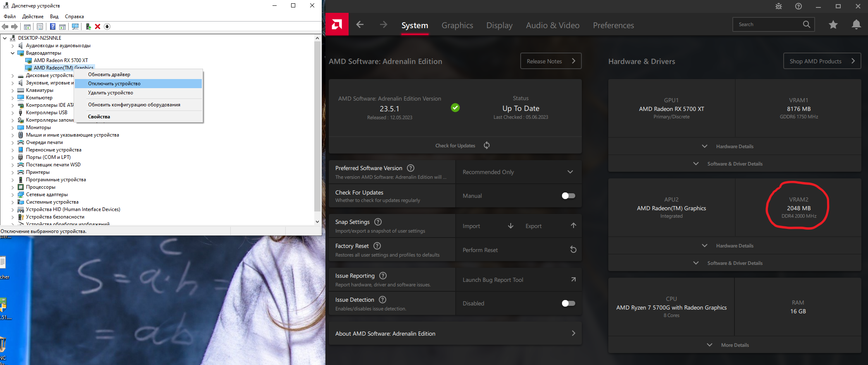This screenshot has height=365, width=868.
Task: Enable the Issue Detection switch
Action: pyautogui.click(x=569, y=303)
